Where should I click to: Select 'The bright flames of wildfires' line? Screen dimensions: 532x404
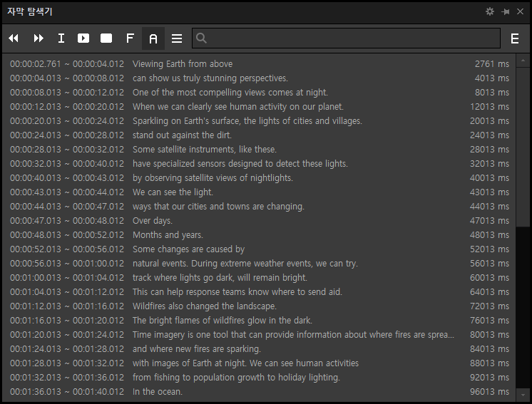tap(222, 321)
